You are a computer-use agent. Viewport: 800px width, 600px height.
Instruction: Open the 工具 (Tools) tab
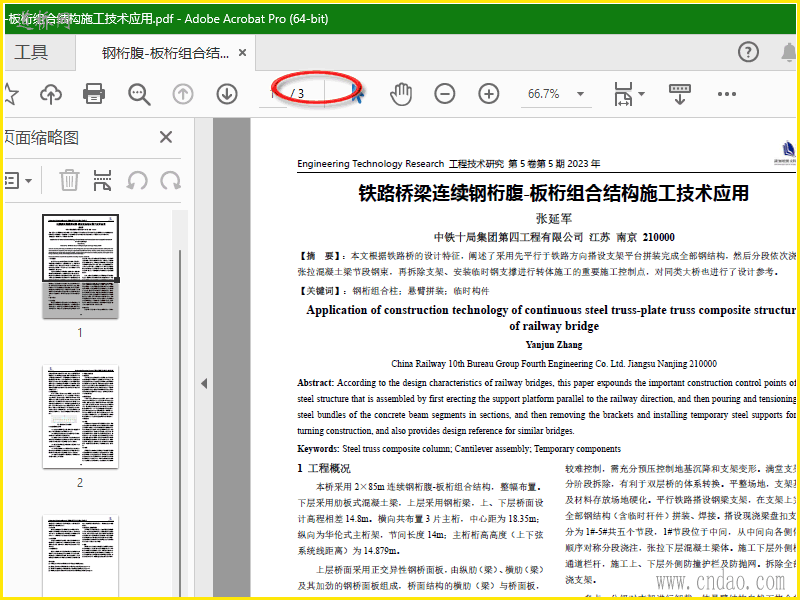coord(31,53)
